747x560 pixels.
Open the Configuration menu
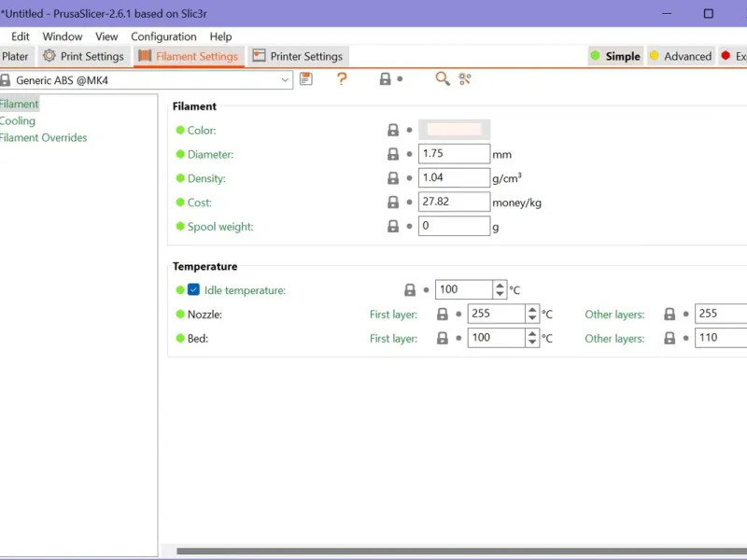tap(163, 36)
